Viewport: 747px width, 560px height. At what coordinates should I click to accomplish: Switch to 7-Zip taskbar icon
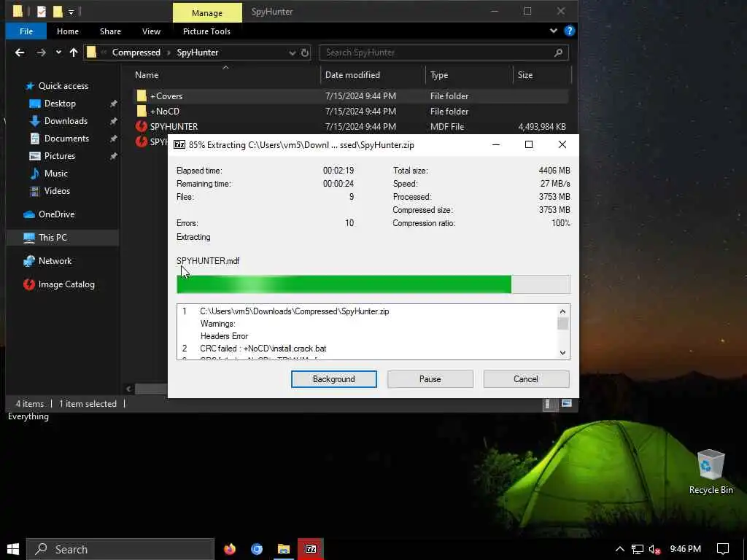(x=311, y=549)
